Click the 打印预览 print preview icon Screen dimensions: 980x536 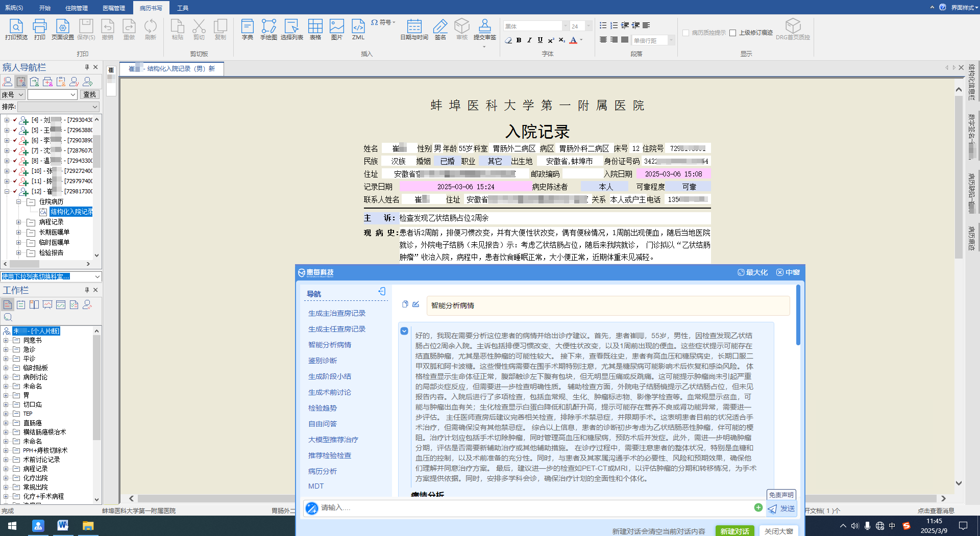(x=16, y=29)
